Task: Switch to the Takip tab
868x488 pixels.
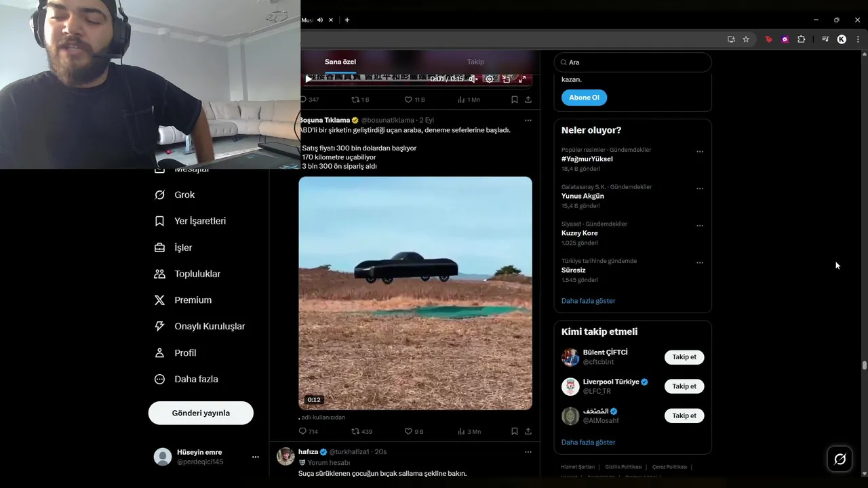Action: point(475,62)
